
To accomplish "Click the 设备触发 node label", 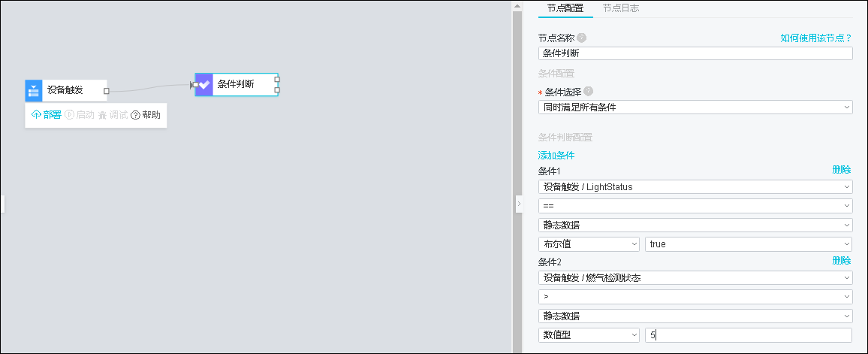I will [x=65, y=90].
